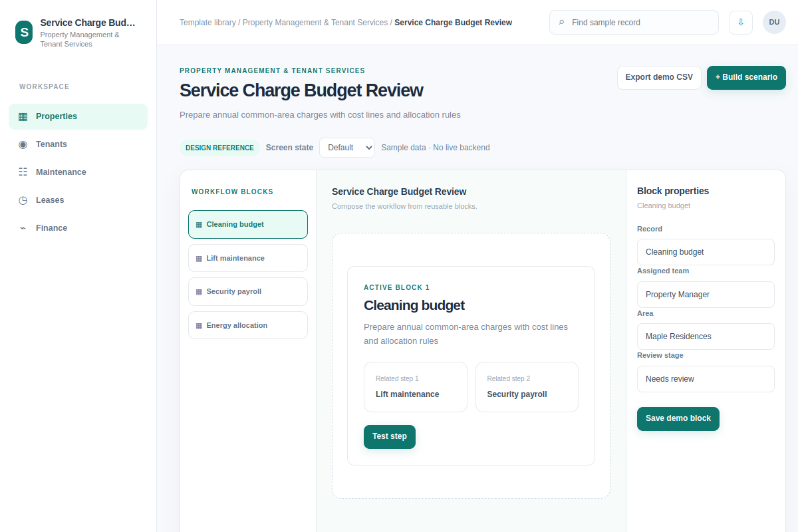Click the download arrow icon button
This screenshot has width=798, height=532.
coord(741,22)
